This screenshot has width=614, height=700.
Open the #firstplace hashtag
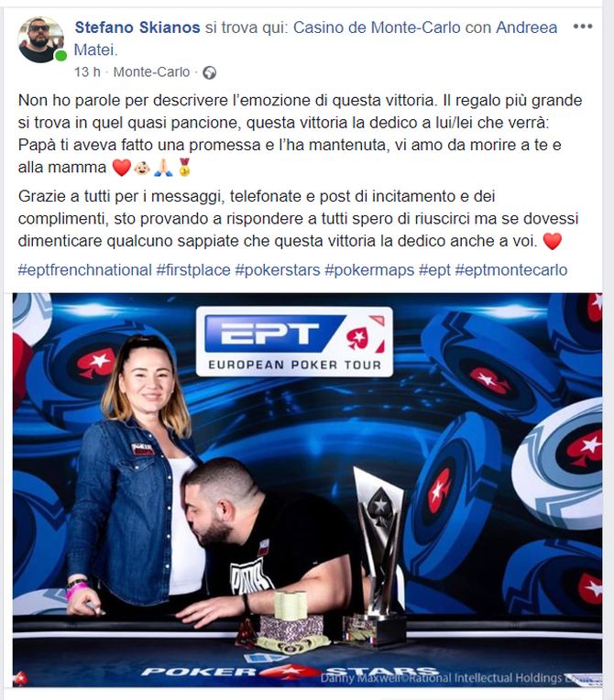tap(193, 270)
